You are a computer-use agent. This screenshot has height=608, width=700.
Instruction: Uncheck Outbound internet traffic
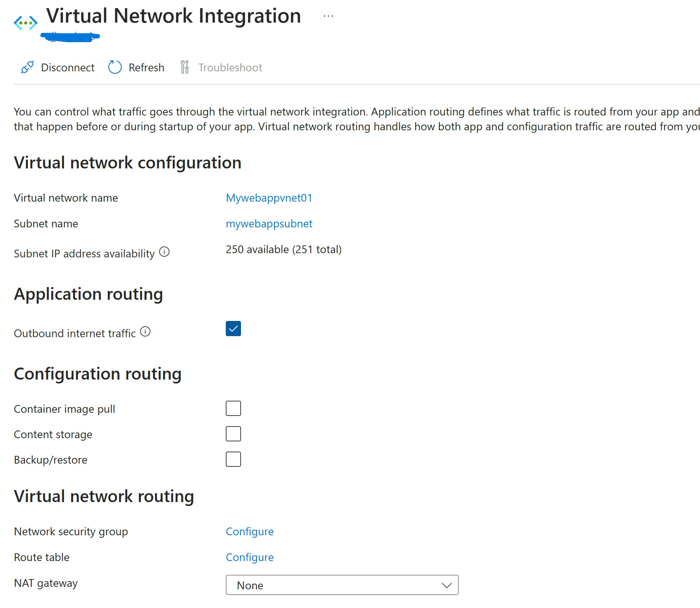click(233, 329)
